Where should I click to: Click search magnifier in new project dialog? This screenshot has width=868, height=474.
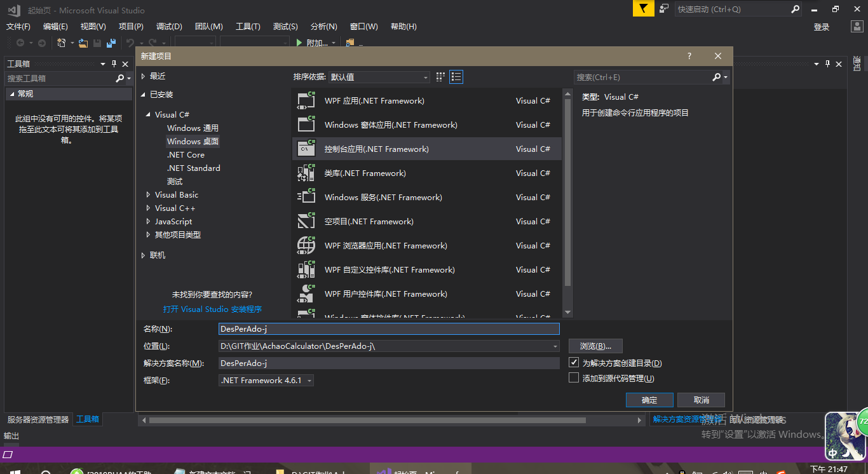[717, 77]
